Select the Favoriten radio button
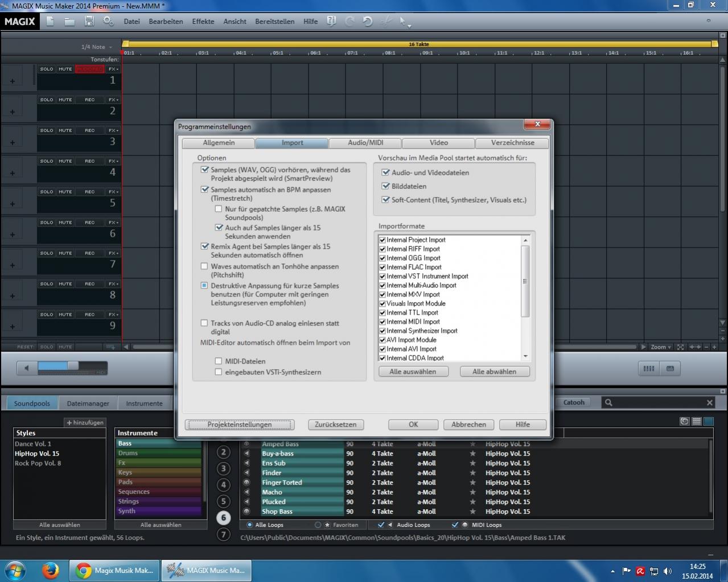This screenshot has height=582, width=728. coord(318,525)
